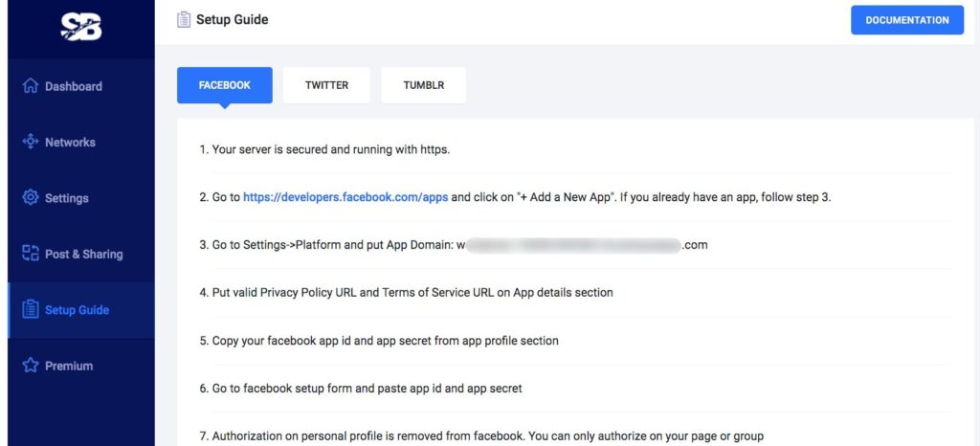Follow the developers.facebook.com/apps link

[x=345, y=197]
